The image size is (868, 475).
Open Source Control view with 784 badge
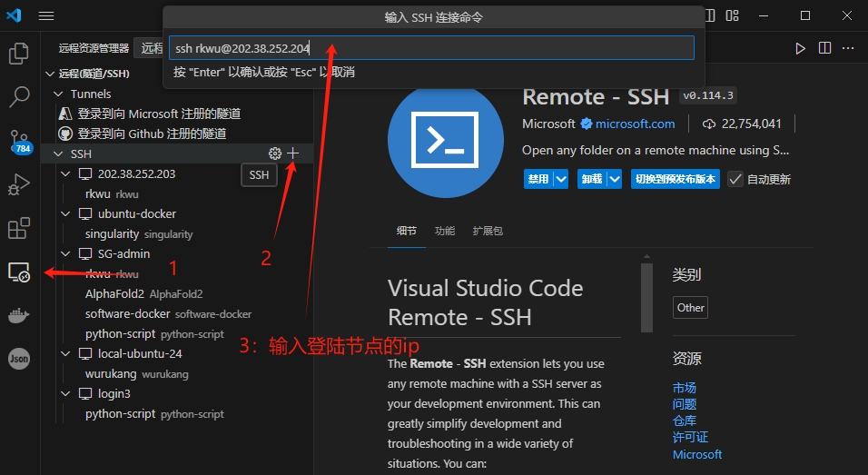[x=20, y=142]
